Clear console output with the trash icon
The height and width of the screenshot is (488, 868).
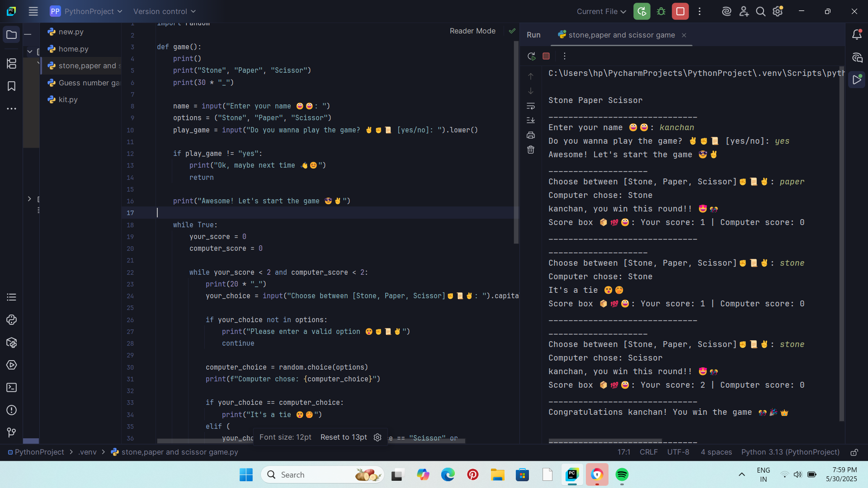pos(531,150)
